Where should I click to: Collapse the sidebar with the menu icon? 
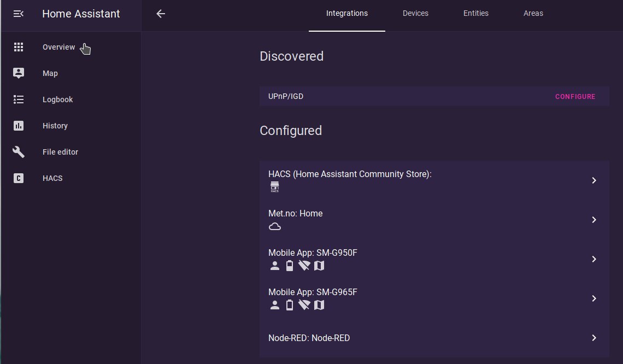[x=18, y=14]
